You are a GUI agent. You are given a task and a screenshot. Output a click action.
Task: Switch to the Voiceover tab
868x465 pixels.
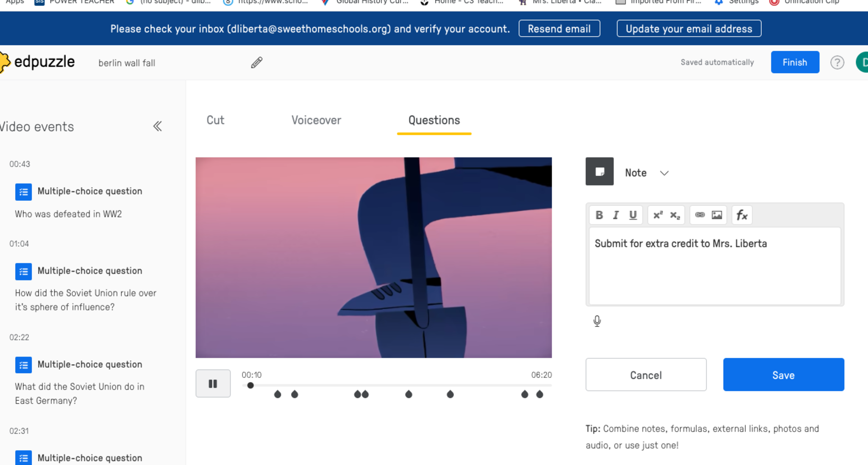pyautogui.click(x=316, y=120)
